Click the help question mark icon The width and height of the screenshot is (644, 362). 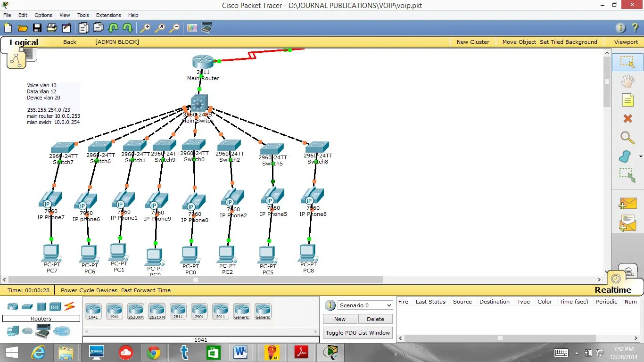(635, 28)
